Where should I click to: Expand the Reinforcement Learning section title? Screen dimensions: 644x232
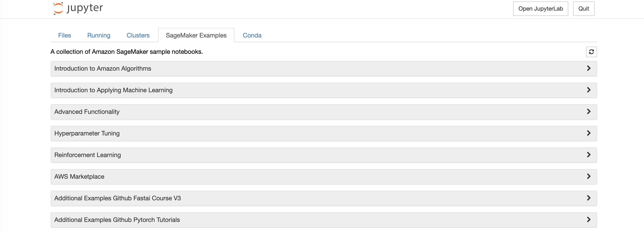click(x=87, y=155)
